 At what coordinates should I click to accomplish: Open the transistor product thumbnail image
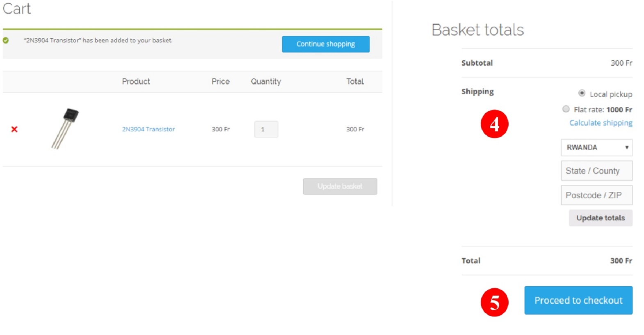[65, 128]
